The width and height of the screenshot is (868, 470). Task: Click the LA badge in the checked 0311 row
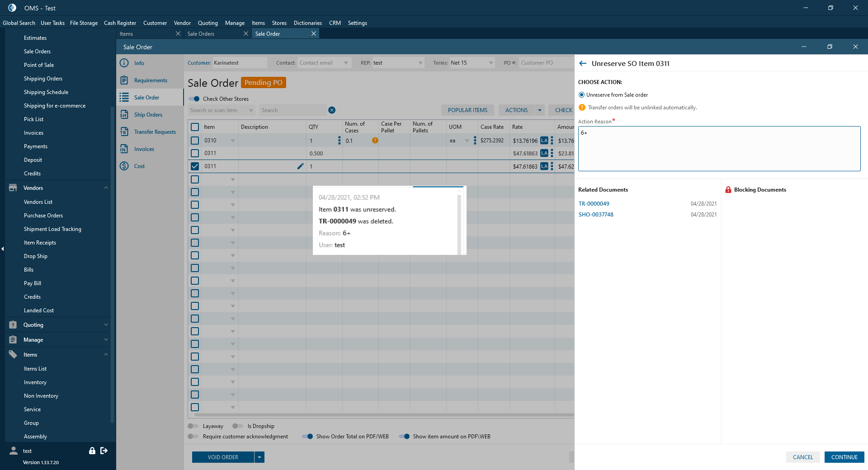point(544,166)
